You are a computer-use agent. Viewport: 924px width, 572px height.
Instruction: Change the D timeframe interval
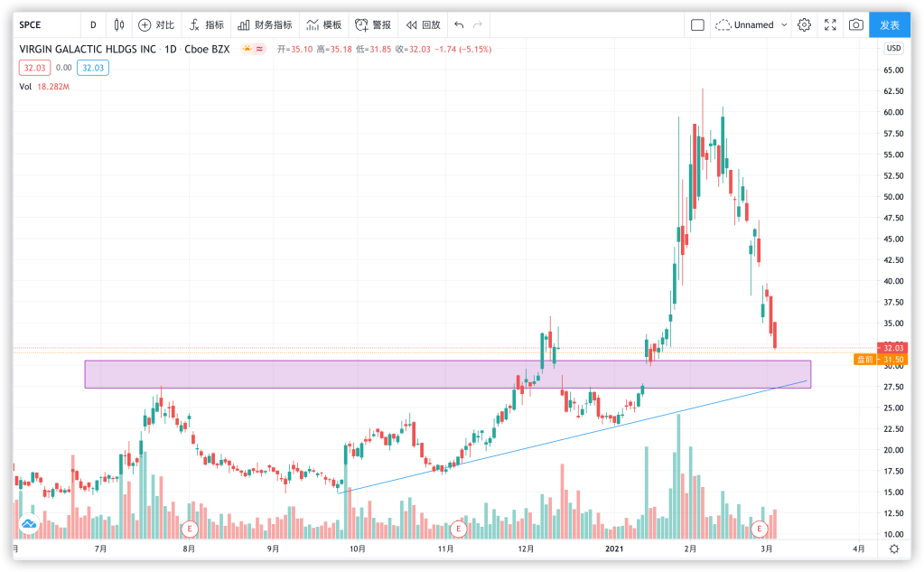(x=93, y=24)
